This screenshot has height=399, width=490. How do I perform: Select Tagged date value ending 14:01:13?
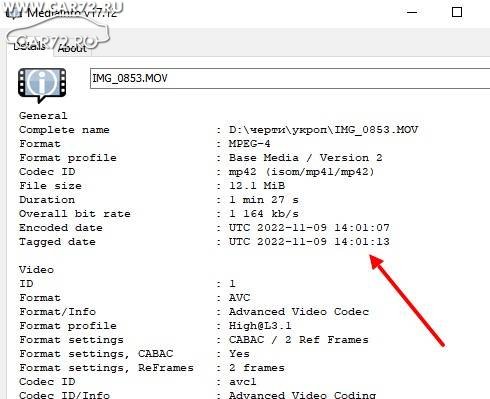click(309, 242)
